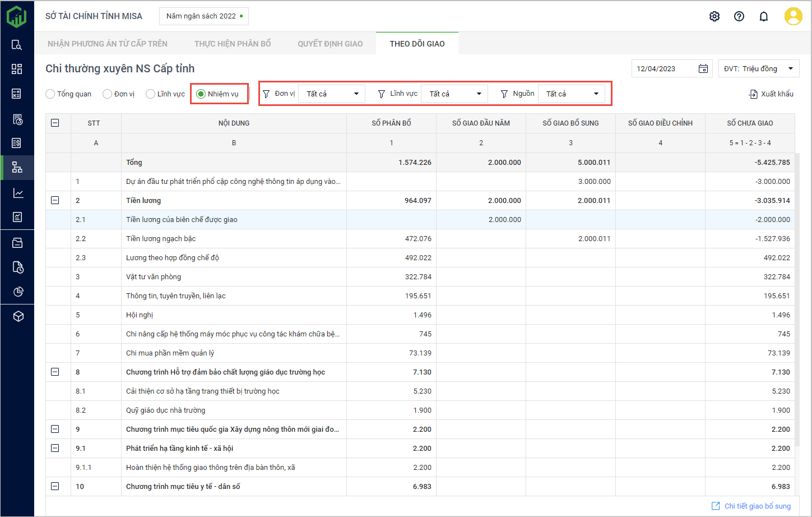Go to the Thực hiện phân bổ tab
Image resolution: width=812 pixels, height=517 pixels.
[x=233, y=44]
